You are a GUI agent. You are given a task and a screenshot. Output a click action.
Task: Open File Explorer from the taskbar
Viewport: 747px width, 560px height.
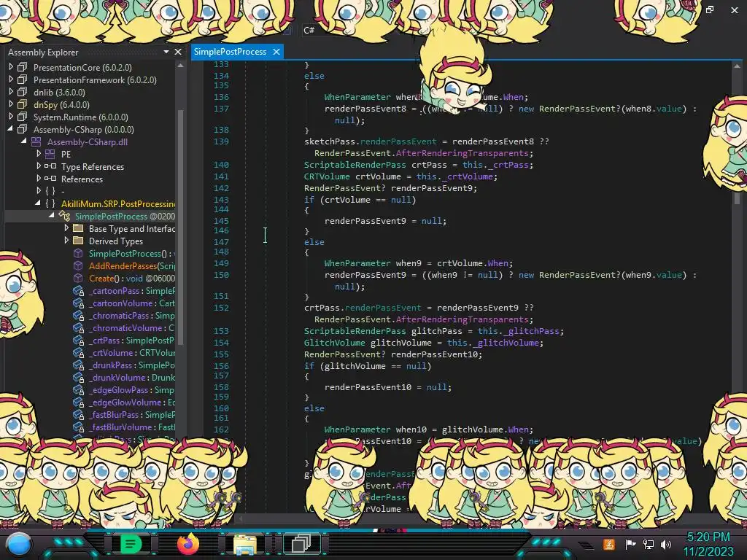pyautogui.click(x=245, y=544)
